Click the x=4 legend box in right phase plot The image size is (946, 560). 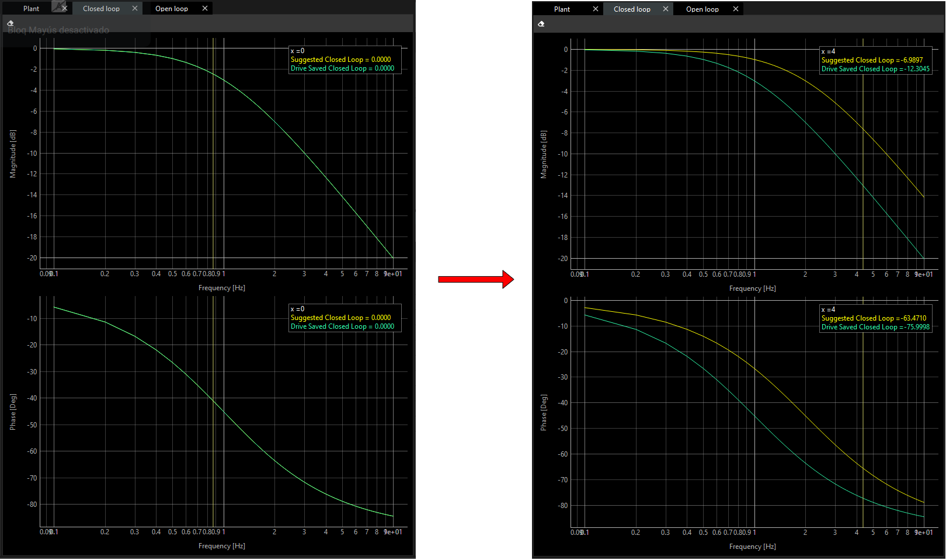tap(875, 318)
